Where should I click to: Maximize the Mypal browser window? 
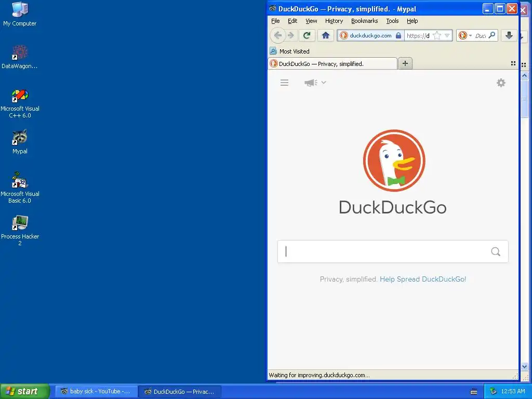[x=500, y=9]
